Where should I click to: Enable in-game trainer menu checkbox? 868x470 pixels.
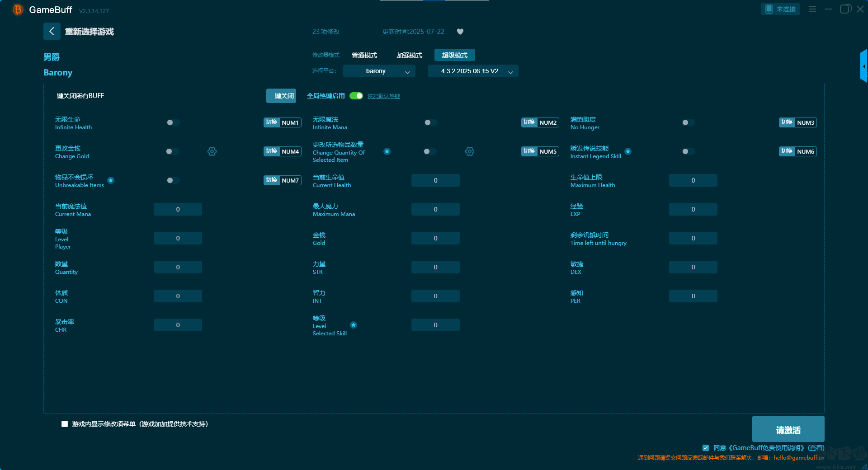click(x=65, y=424)
